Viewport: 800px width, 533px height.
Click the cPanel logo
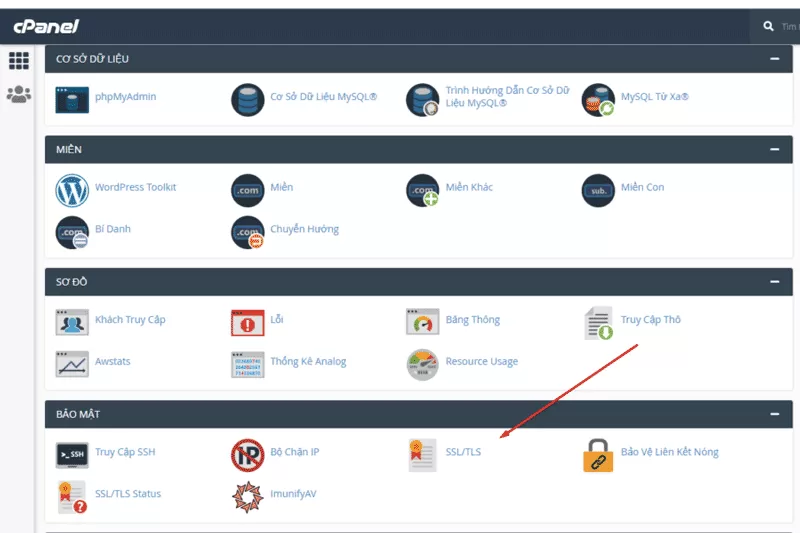pos(46,26)
